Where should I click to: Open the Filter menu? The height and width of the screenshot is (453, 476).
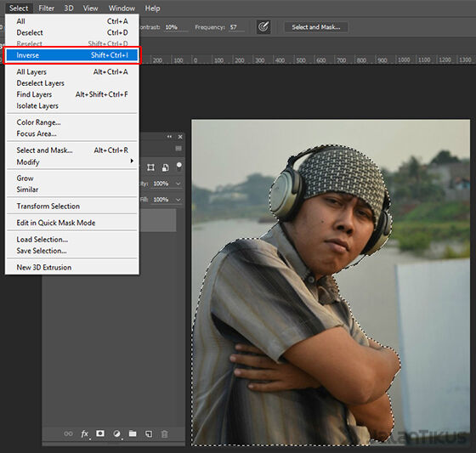click(47, 8)
